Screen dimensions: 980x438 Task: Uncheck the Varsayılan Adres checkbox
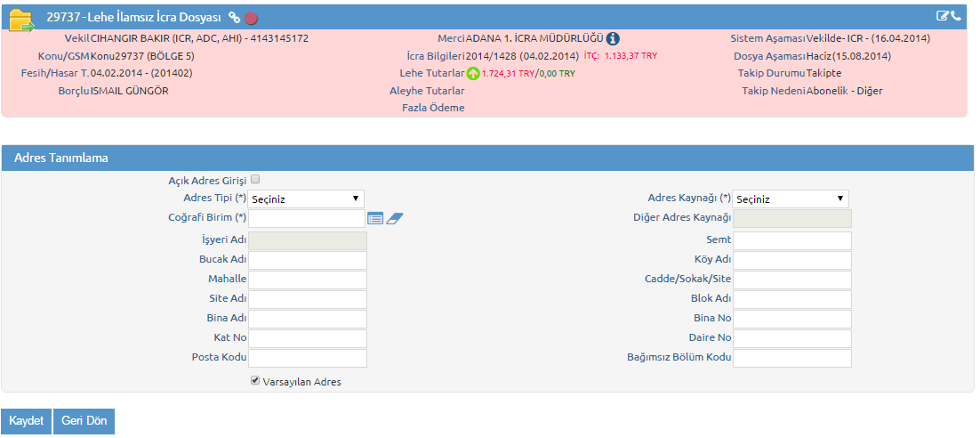pyautogui.click(x=254, y=380)
